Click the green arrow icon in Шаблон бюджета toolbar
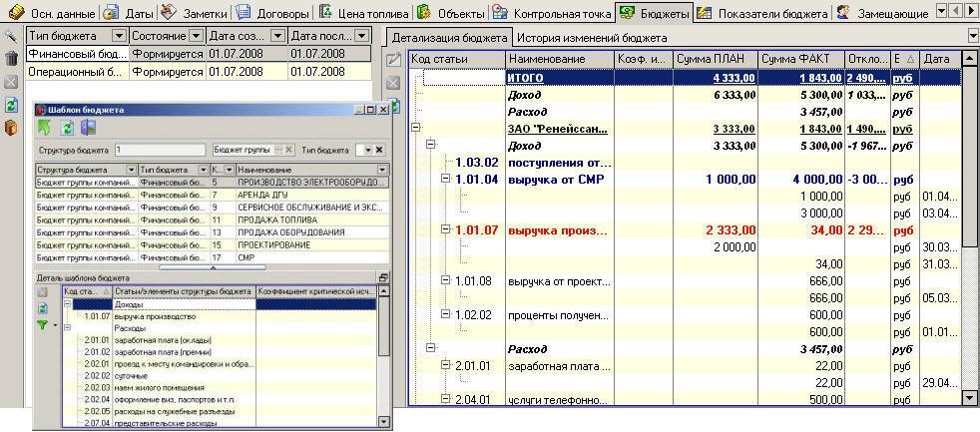This screenshot has height=432, width=980. tap(45, 128)
